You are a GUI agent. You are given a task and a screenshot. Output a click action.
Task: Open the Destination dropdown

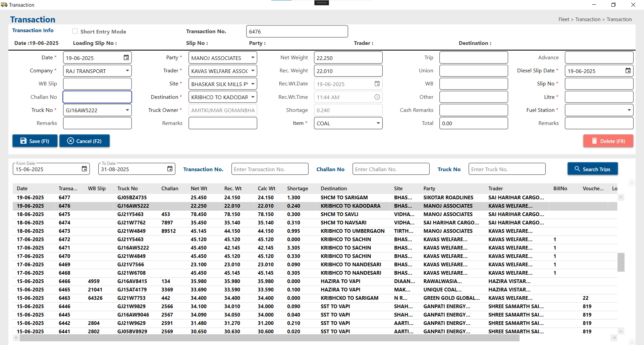[x=253, y=97]
